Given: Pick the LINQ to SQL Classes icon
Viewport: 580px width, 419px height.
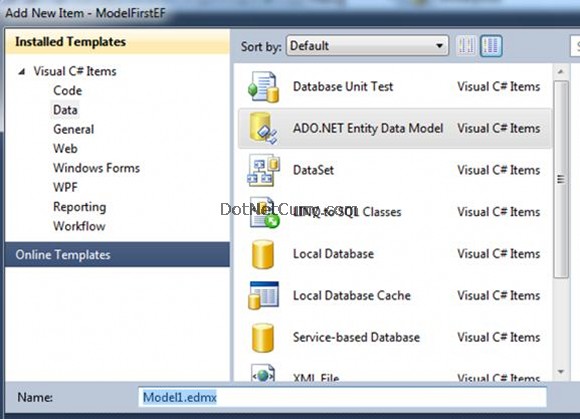Looking at the screenshot, I should [x=264, y=212].
